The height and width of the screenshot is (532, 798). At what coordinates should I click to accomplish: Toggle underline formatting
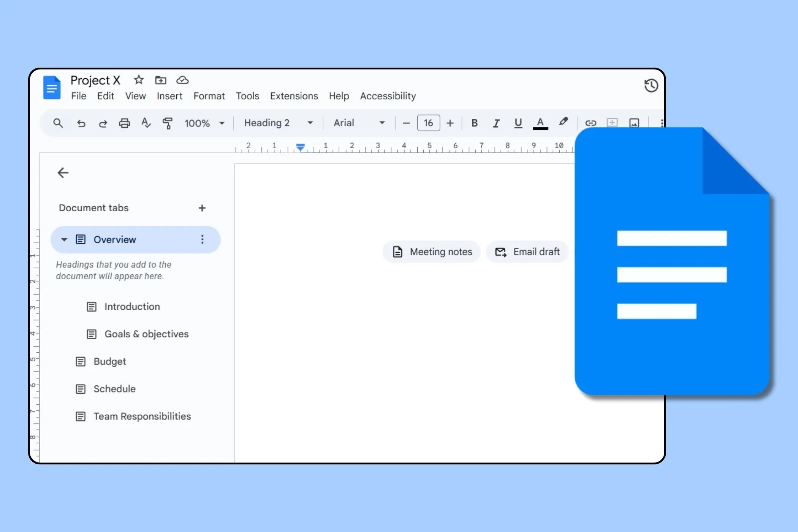pos(518,123)
